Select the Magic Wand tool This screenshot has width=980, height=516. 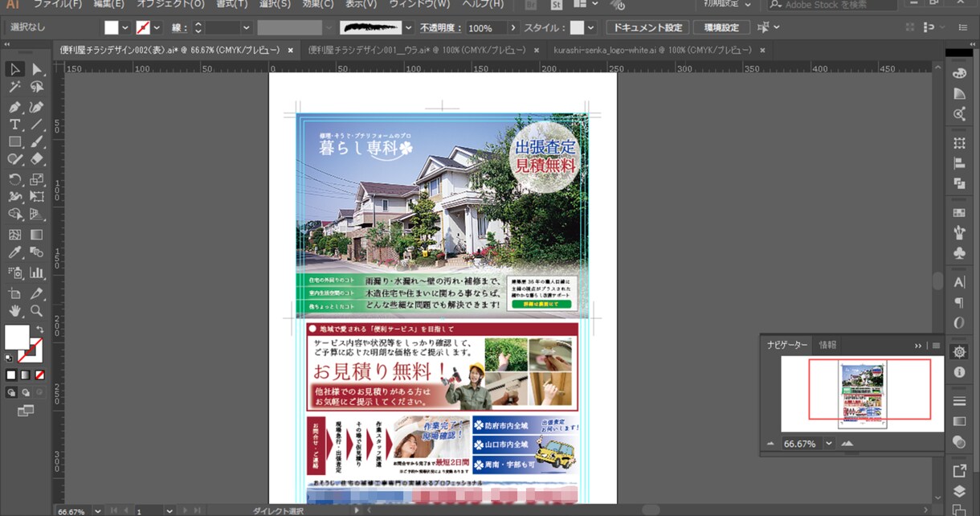(14, 88)
